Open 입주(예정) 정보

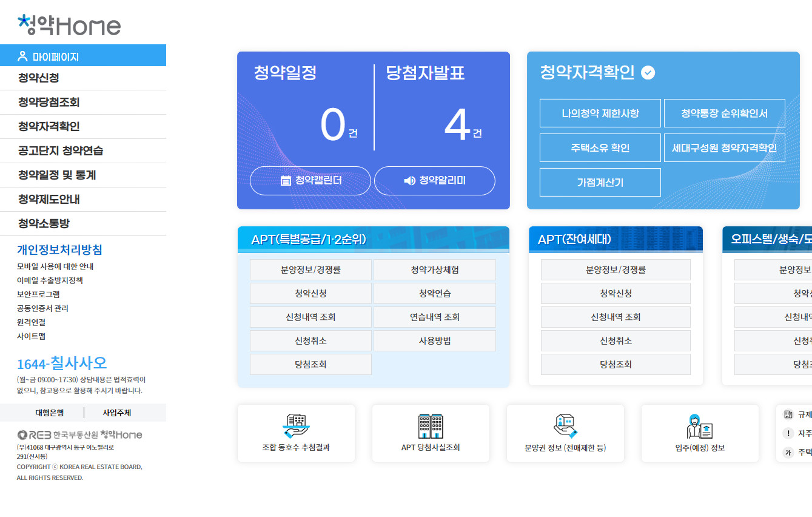(x=699, y=433)
